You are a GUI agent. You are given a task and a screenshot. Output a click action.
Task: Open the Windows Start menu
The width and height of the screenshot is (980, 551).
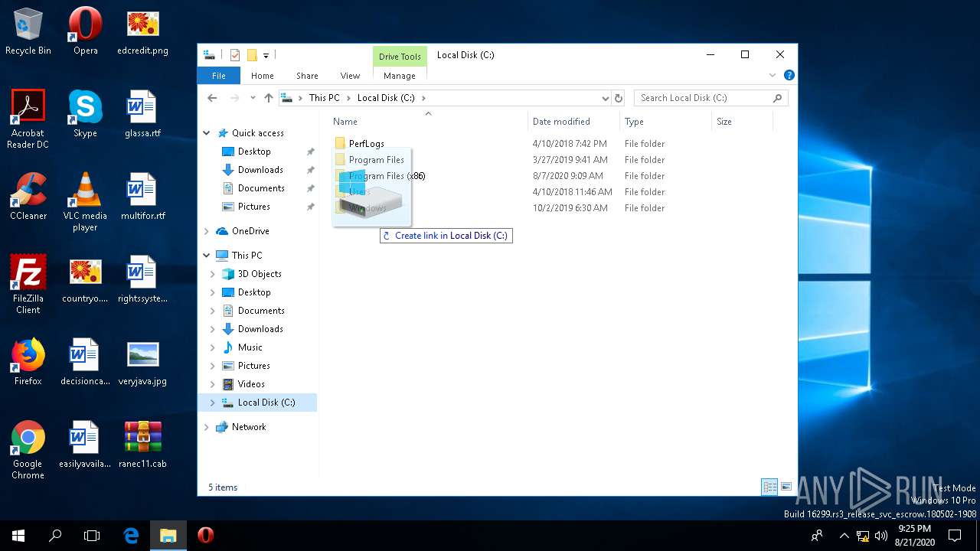coord(18,536)
